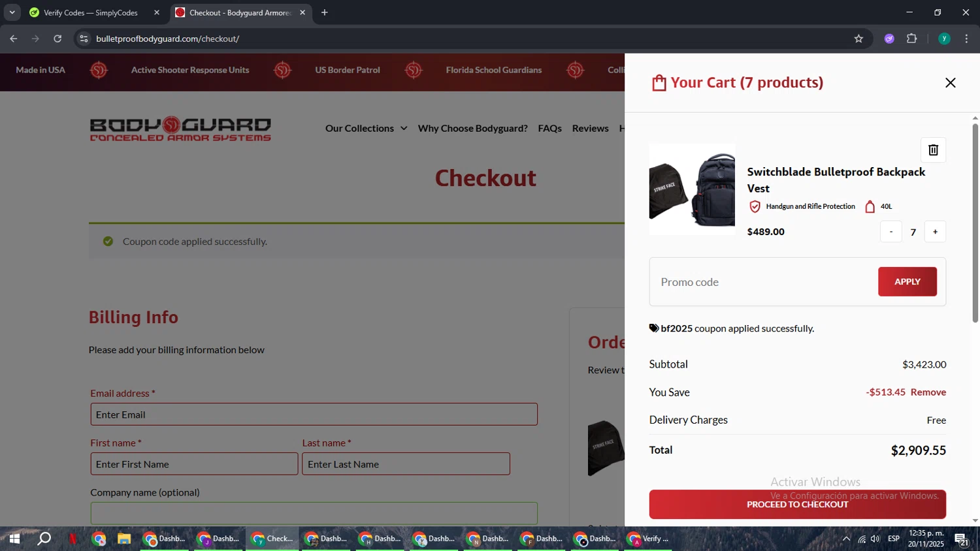
Task: Click the 40L backpack capacity icon
Action: pyautogui.click(x=870, y=206)
